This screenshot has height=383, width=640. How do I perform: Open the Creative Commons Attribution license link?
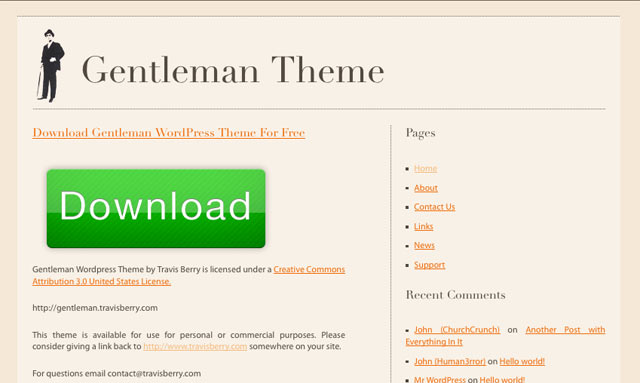189,275
